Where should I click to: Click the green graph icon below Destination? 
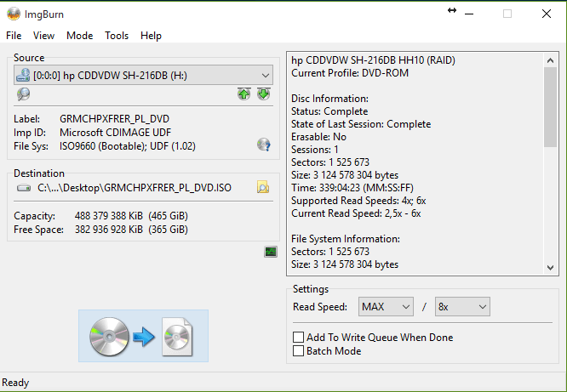(271, 252)
